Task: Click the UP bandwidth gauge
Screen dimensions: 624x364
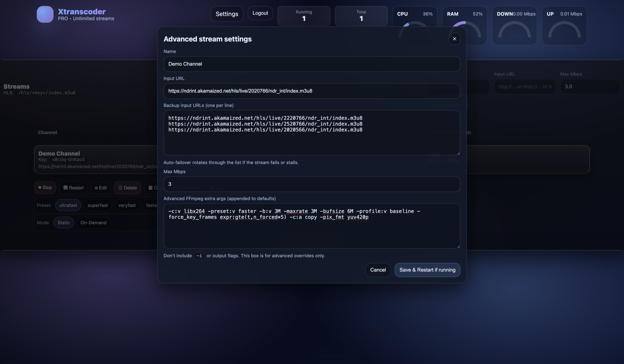Action: 564,26
